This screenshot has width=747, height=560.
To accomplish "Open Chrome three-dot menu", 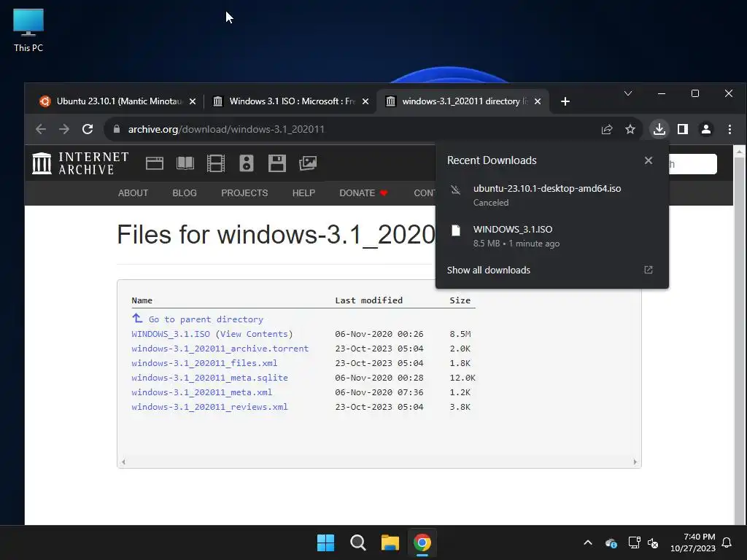I will (x=729, y=129).
